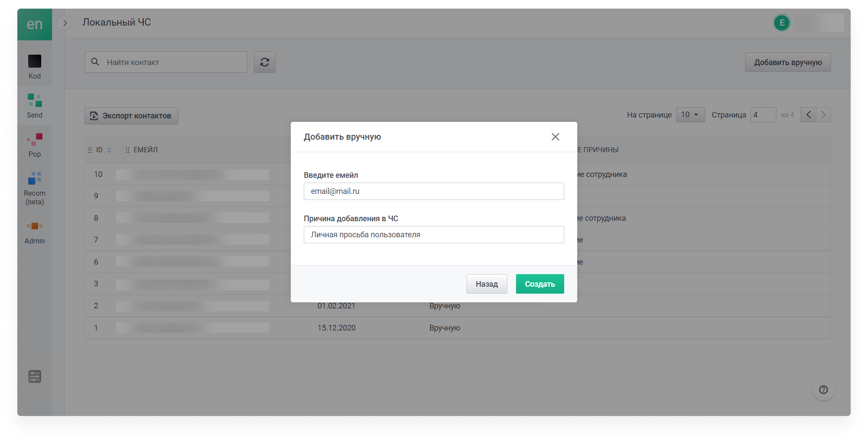
Task: Select table row with ID 7
Action: (x=458, y=240)
